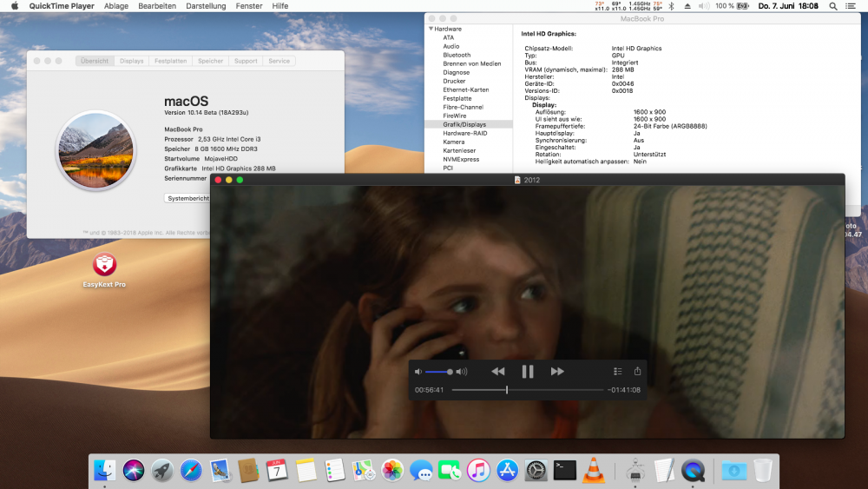Open the Hilfe menu
The image size is (868, 489).
(280, 6)
